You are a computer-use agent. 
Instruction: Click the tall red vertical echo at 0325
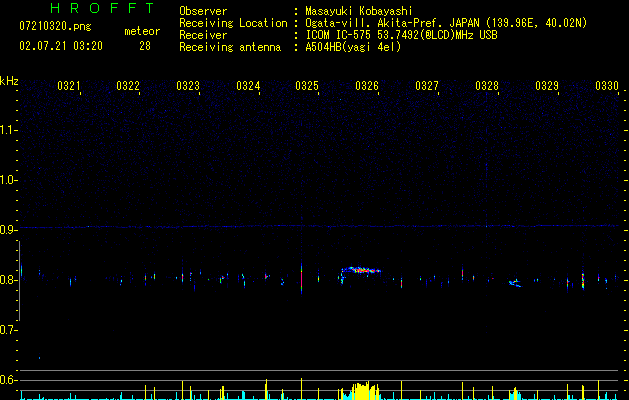point(301,278)
